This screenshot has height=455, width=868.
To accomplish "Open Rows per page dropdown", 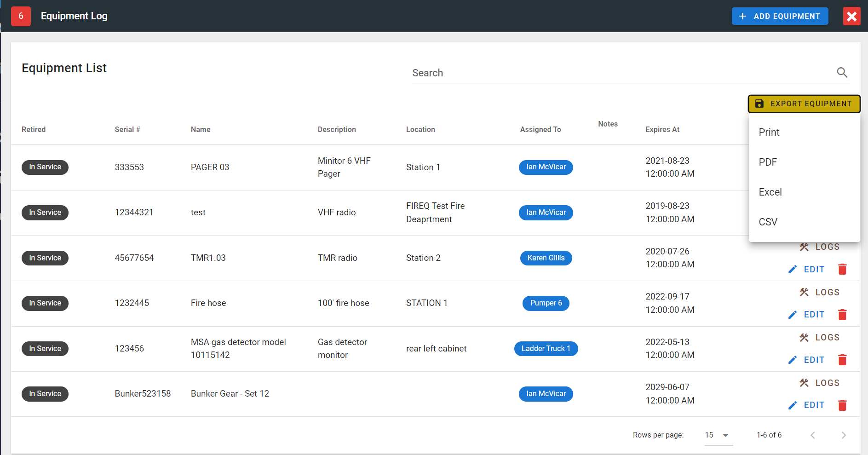I will click(718, 435).
